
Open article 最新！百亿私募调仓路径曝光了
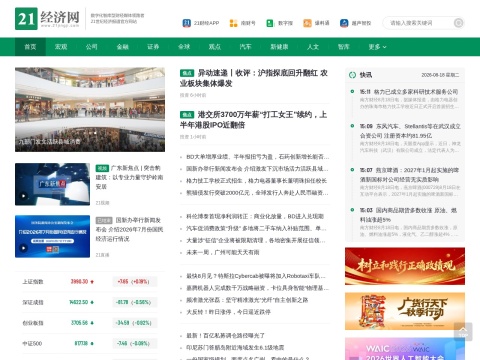225,336
